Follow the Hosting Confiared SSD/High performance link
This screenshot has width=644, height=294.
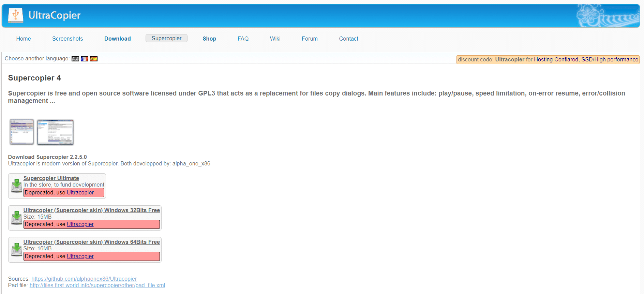[x=586, y=59]
